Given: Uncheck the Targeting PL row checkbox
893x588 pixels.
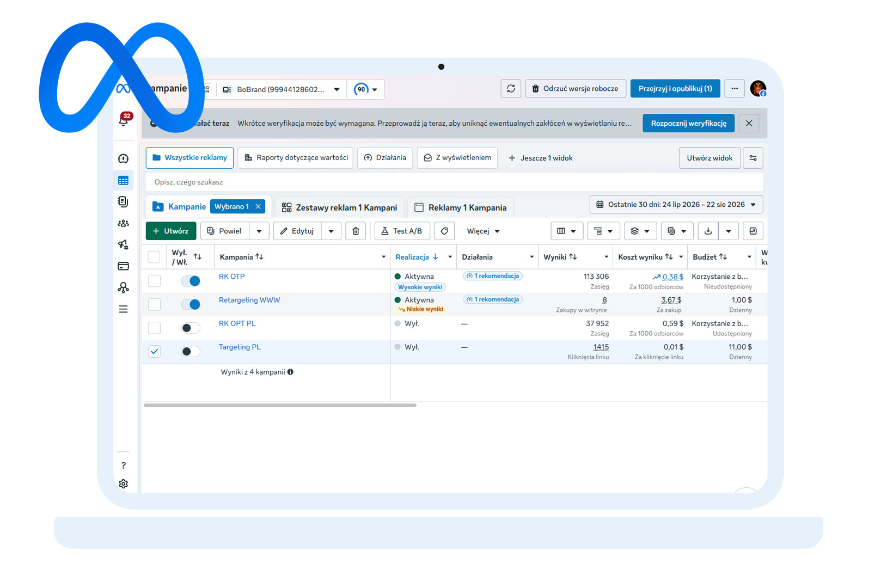Looking at the screenshot, I should [x=155, y=351].
